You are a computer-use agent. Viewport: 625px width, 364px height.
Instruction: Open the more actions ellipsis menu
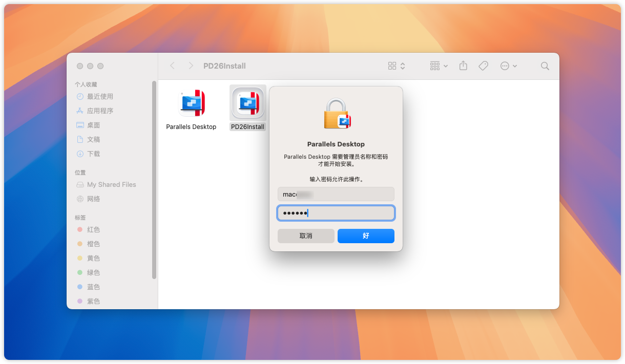coord(508,66)
